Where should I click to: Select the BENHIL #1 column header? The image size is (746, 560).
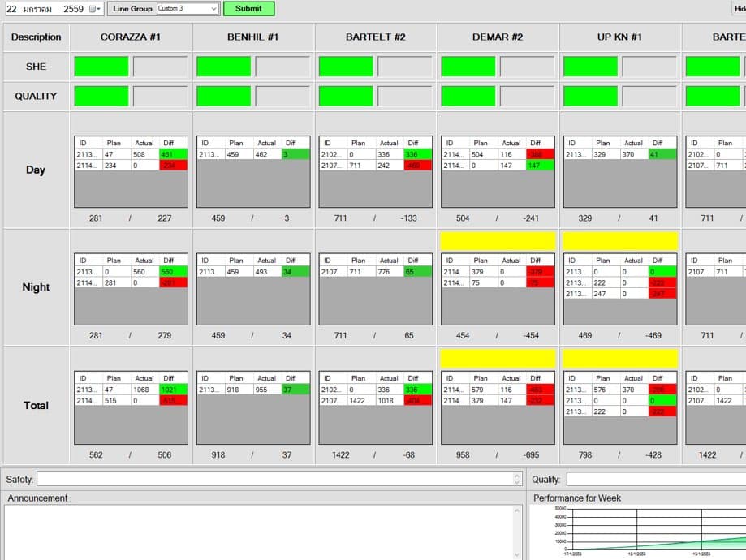252,37
